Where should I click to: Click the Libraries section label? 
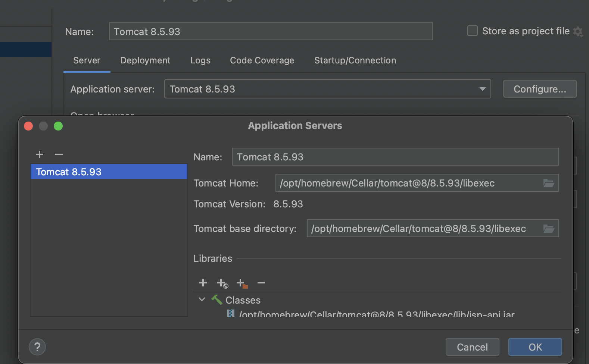coord(213,258)
